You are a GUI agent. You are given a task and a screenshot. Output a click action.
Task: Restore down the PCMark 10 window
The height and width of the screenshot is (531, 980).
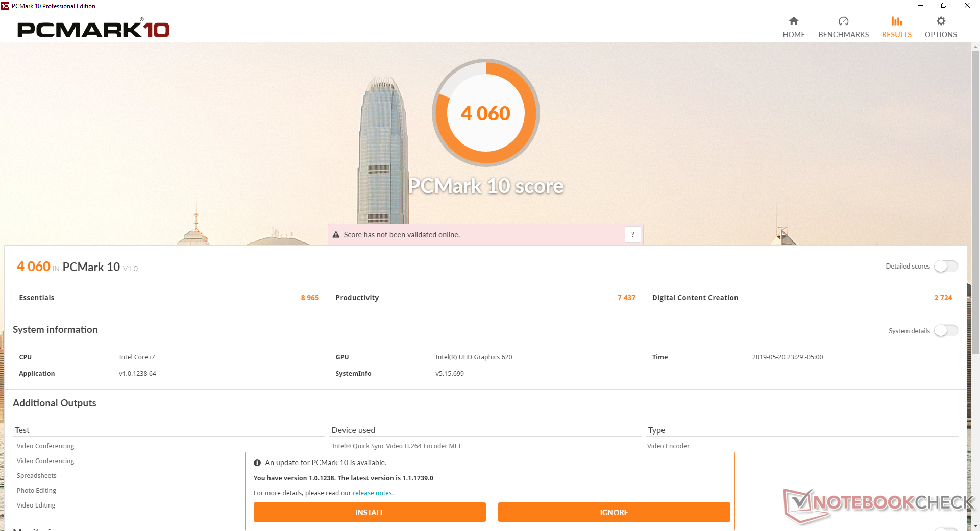944,6
